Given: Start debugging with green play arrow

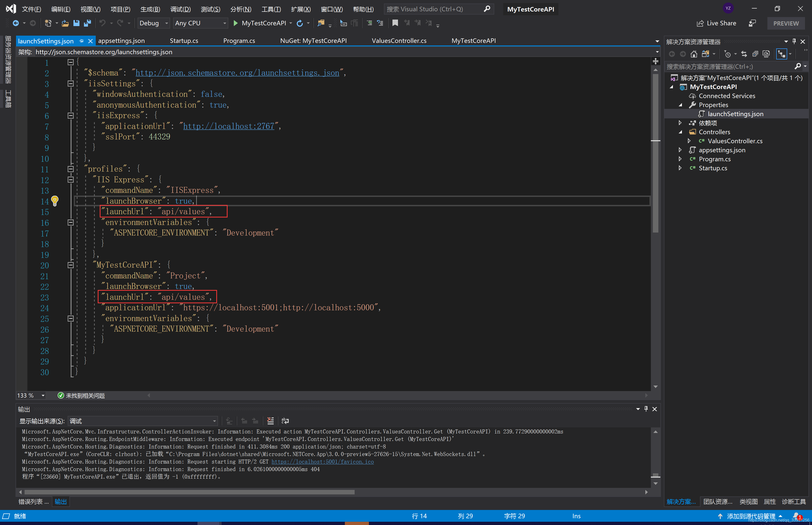Looking at the screenshot, I should point(235,23).
